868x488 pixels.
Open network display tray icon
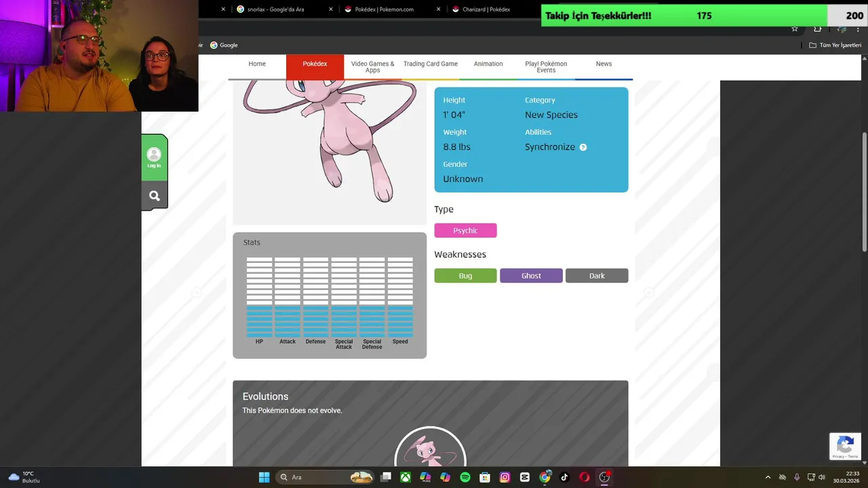[x=811, y=477]
